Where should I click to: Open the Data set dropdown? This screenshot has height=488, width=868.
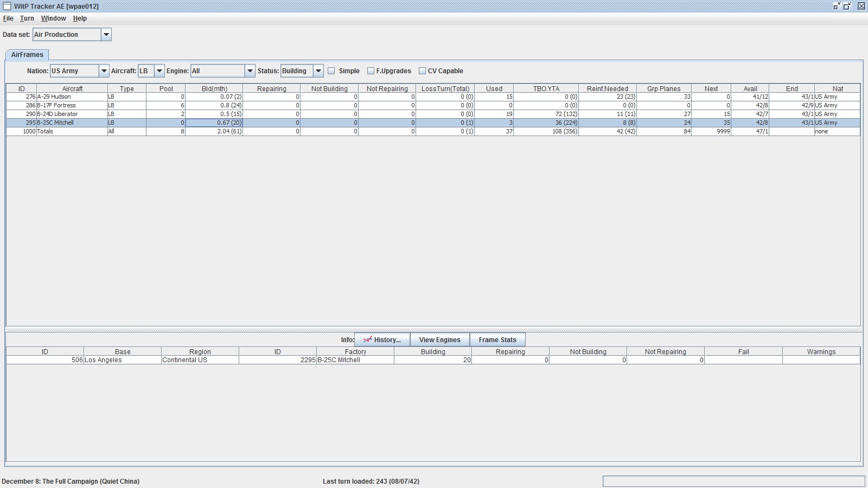pos(106,35)
